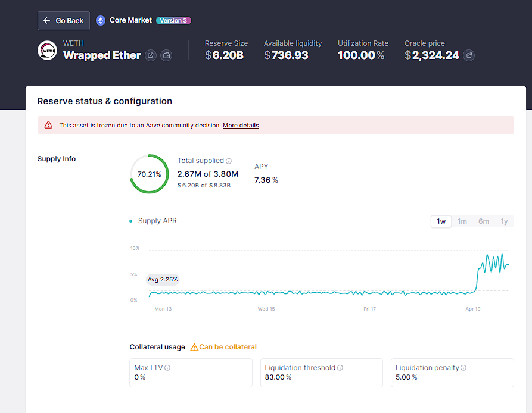The image size is (532, 413).
Task: Click the Liquidation penalty 5.00% value
Action: point(406,377)
